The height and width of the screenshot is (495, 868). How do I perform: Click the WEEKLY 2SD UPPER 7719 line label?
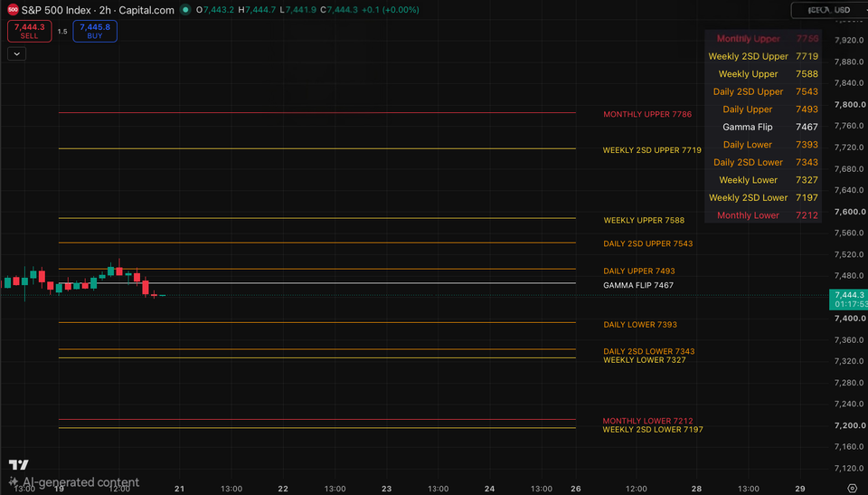tap(652, 150)
